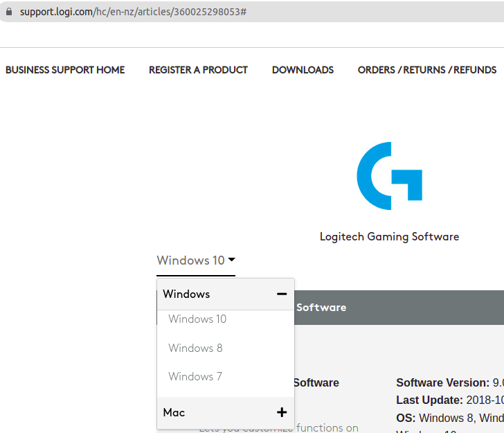The height and width of the screenshot is (433, 504).
Task: Click the dropdown caret beside Windows 10
Action: [231, 259]
